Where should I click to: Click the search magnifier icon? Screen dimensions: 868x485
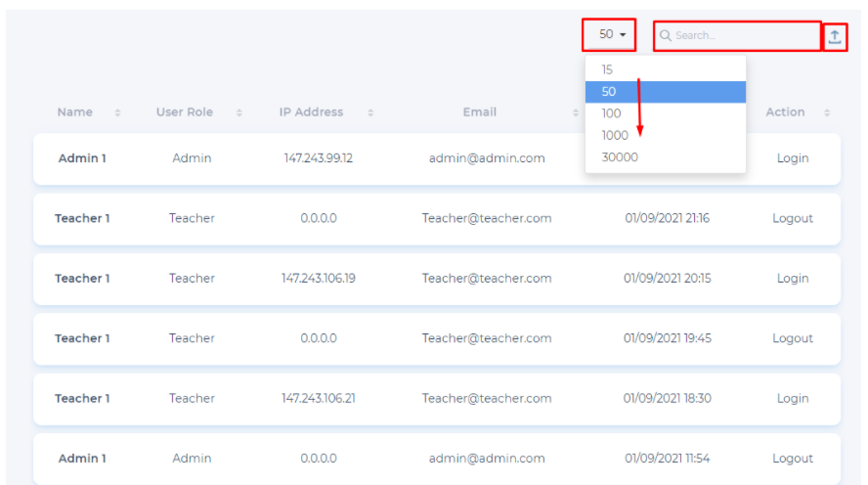(666, 36)
